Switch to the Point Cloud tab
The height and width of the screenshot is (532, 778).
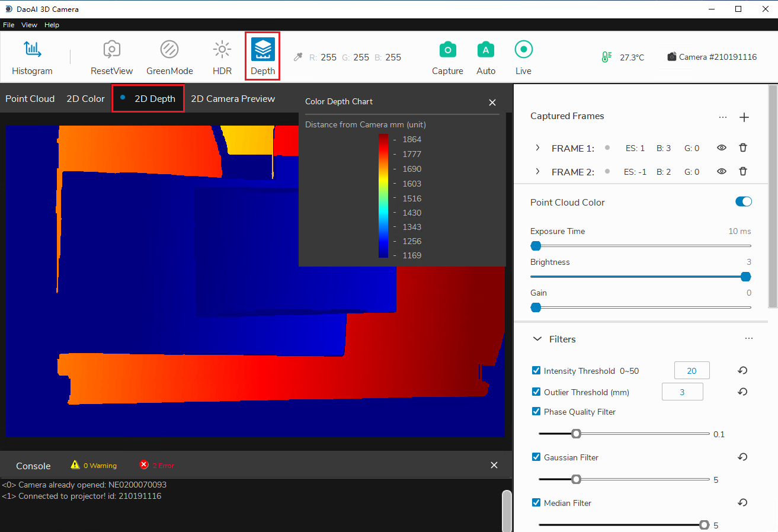click(30, 99)
